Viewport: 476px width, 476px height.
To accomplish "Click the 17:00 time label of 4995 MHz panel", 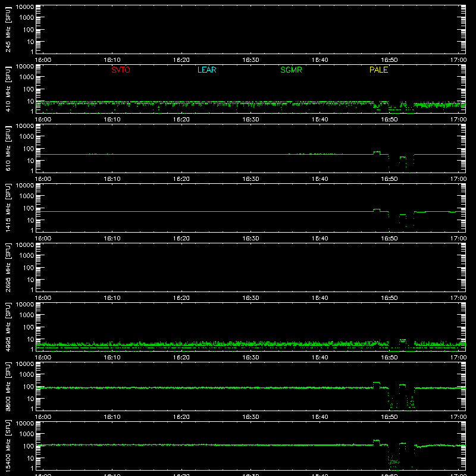I will 458,358.
